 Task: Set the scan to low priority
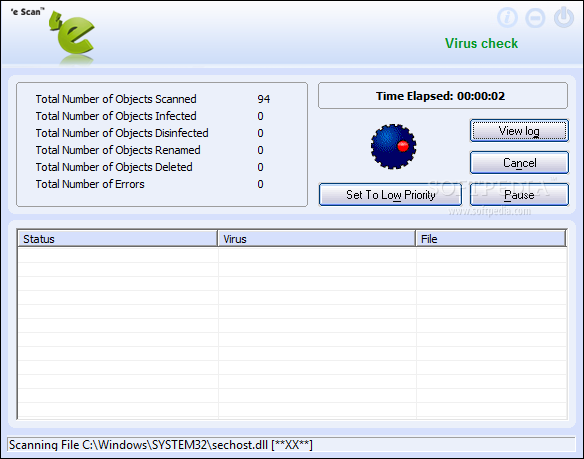coord(390,195)
